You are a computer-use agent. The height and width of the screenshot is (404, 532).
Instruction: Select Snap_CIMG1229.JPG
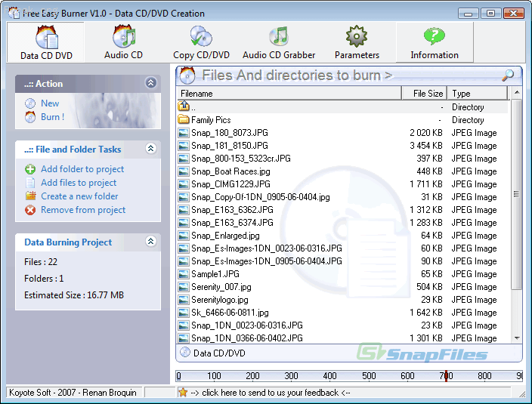click(230, 184)
